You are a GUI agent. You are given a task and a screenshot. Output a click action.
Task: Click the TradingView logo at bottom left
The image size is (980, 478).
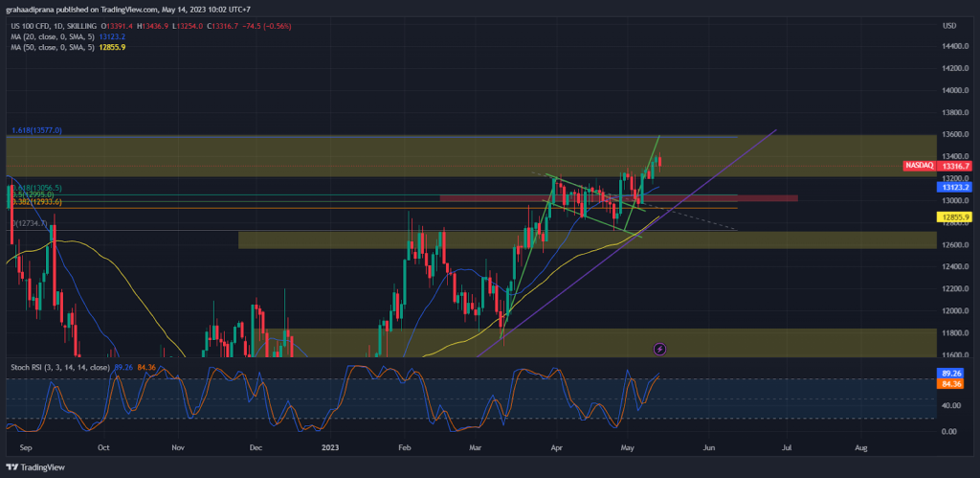[35, 467]
